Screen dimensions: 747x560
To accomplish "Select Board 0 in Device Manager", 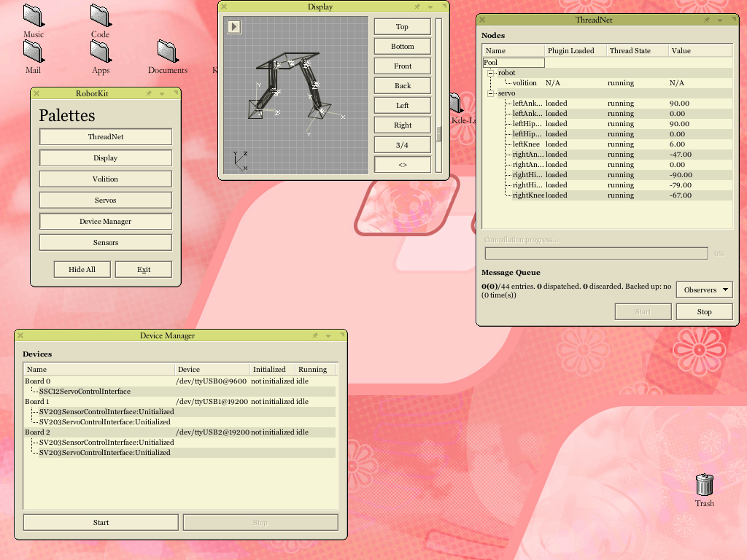I will (x=179, y=381).
